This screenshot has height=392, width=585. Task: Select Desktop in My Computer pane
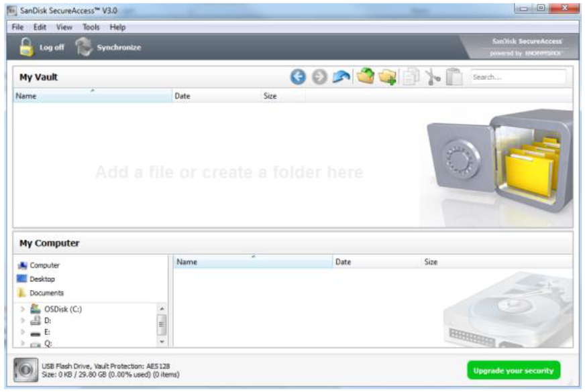pyautogui.click(x=42, y=279)
